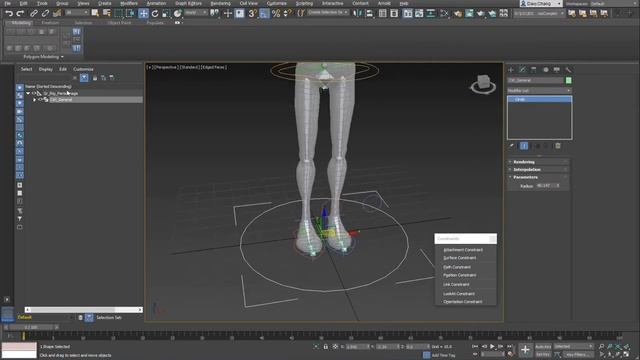Pin the modifier stack
Viewport: 640px width, 360px height.
[511, 146]
